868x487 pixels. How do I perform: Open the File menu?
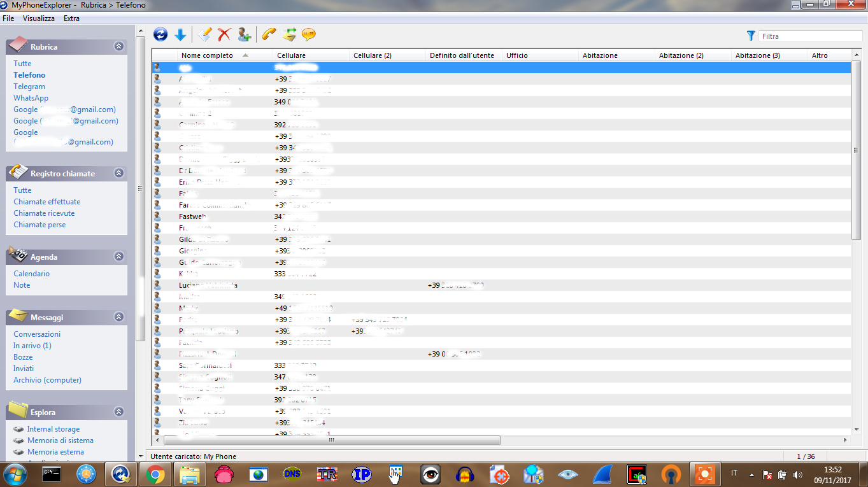(8, 18)
